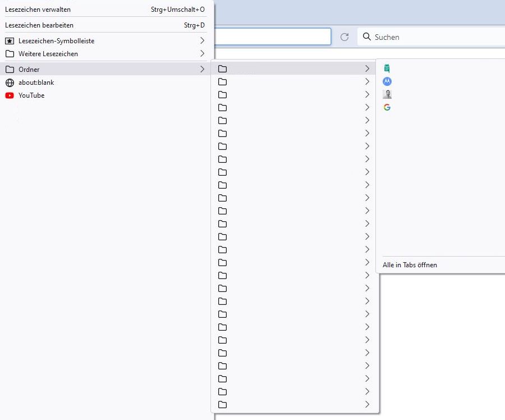Click the chevron of the highlighted submenu folder
This screenshot has width=505, height=420.
tap(367, 69)
